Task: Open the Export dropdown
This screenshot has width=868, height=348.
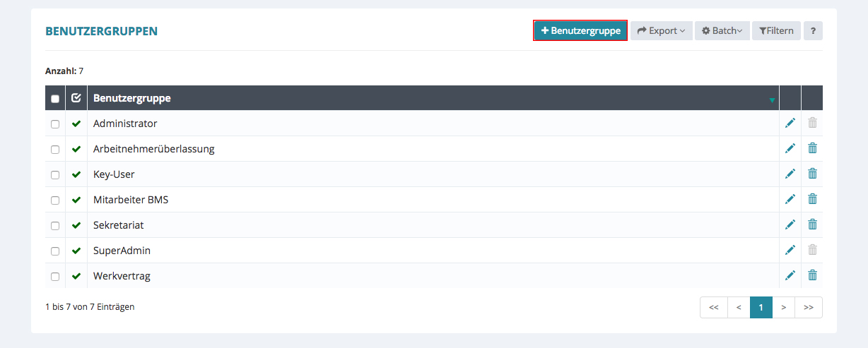Action: tap(661, 30)
